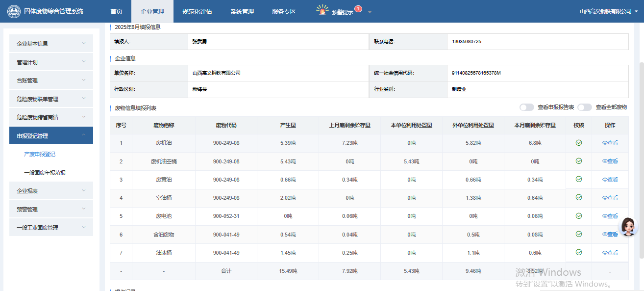Toggle the 查看申报报告表 switch
This screenshot has width=644, height=291.
[x=526, y=107]
